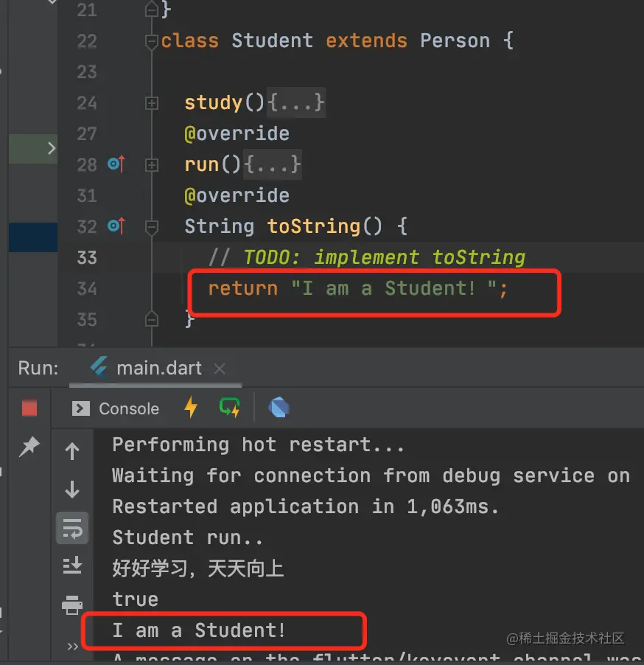Click the 'Student' class name on line 22
The height and width of the screenshot is (665, 644).
(x=272, y=41)
